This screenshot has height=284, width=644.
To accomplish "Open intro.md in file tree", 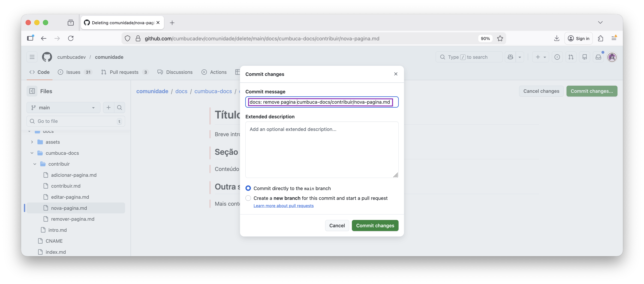I will point(58,230).
